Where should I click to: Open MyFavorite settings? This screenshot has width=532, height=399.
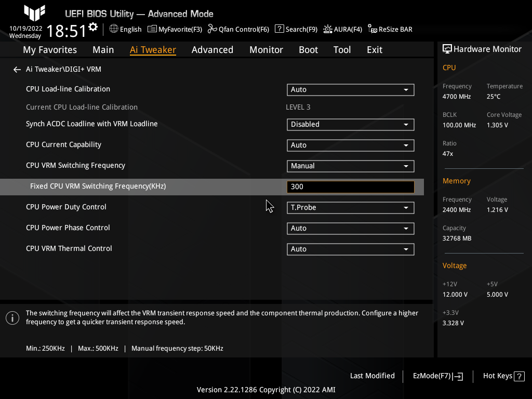[x=175, y=29]
